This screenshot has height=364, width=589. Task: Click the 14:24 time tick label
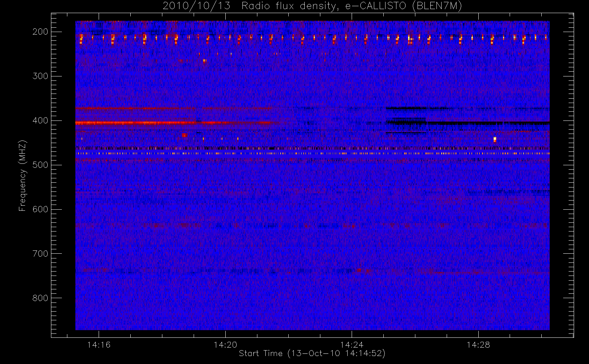tap(352, 345)
